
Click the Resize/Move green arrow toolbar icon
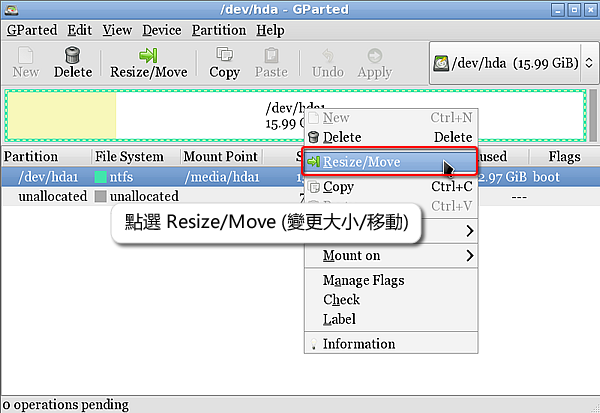148,56
